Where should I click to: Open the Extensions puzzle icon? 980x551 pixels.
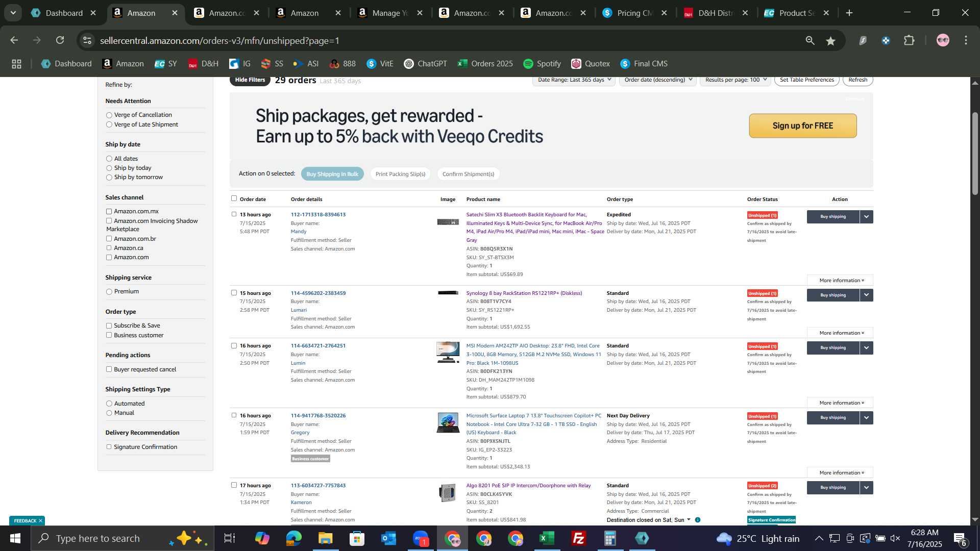909,40
